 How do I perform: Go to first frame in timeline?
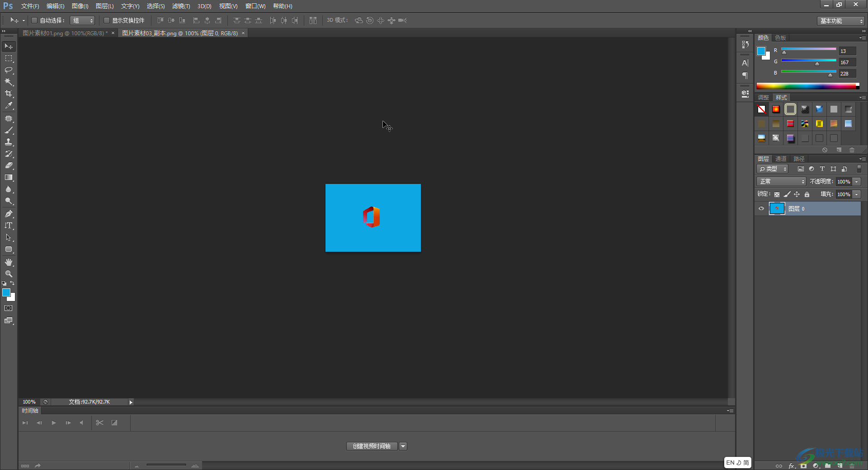tap(25, 423)
